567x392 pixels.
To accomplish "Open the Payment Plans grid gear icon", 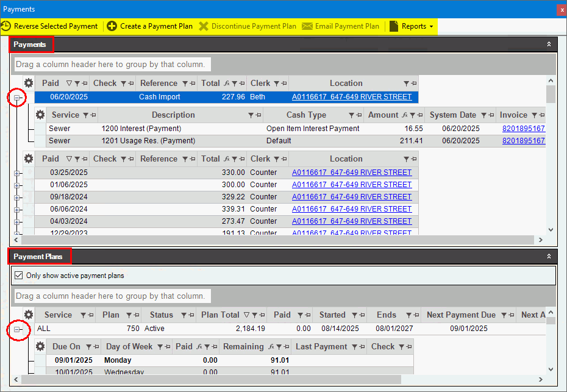I will [29, 315].
